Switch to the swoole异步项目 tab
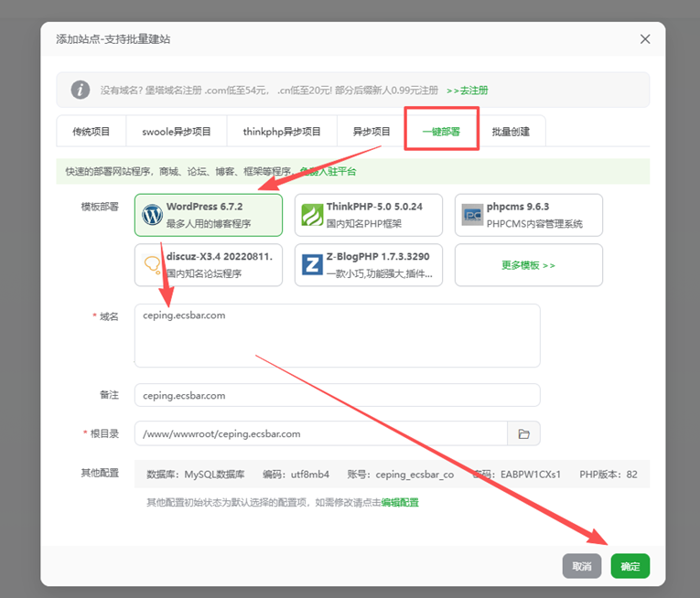The width and height of the screenshot is (700, 598). click(177, 132)
